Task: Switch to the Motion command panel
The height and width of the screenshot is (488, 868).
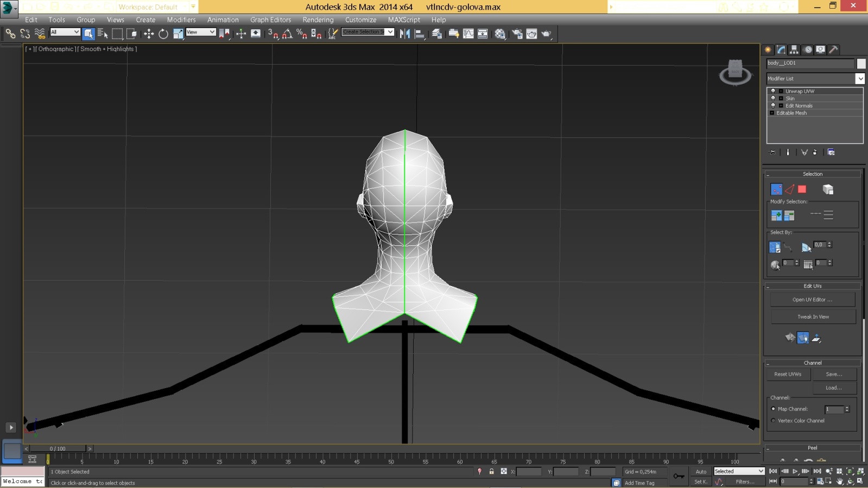Action: (x=808, y=49)
